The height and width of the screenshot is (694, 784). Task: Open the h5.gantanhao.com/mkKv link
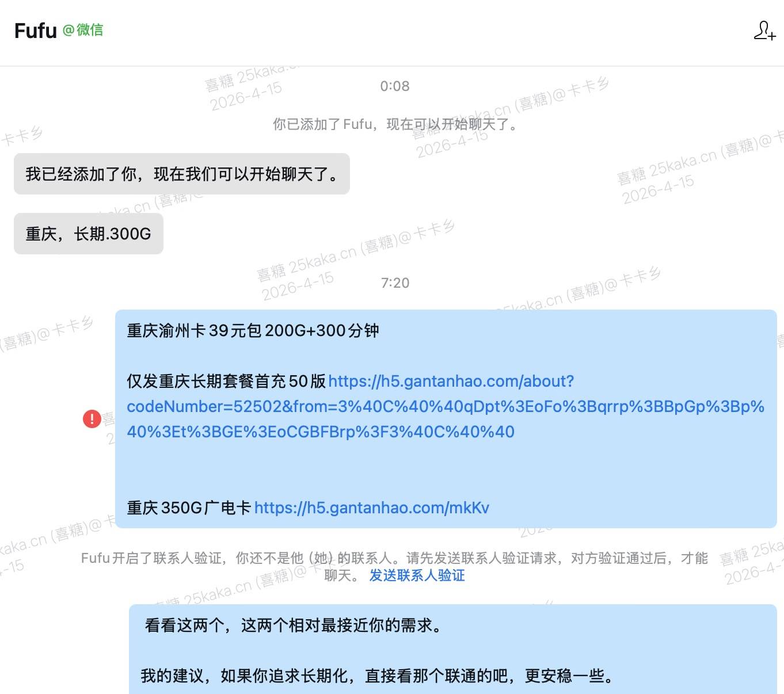[371, 508]
